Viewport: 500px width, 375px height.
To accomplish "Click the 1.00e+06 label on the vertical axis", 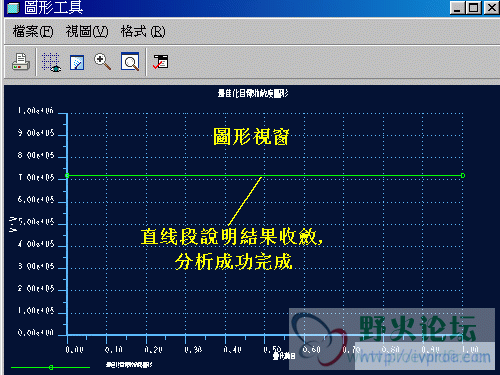I will click(36, 111).
